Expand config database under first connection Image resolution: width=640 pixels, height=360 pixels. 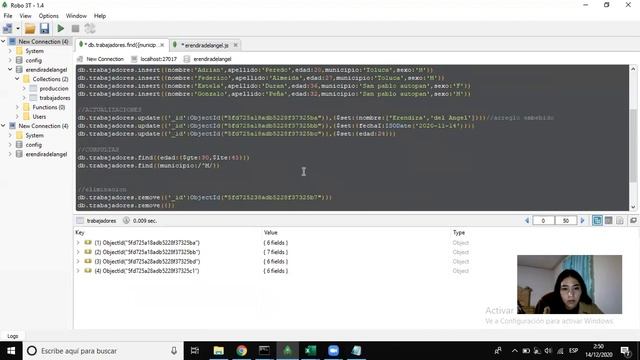(10, 60)
